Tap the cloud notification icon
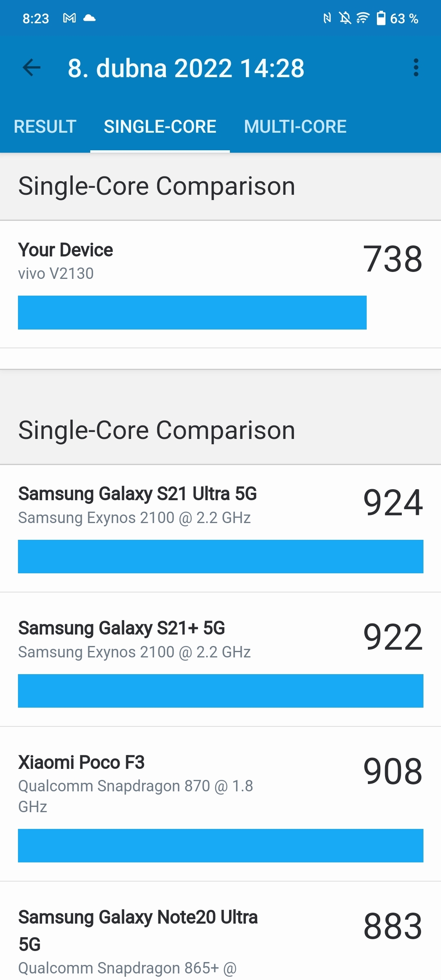 89,18
